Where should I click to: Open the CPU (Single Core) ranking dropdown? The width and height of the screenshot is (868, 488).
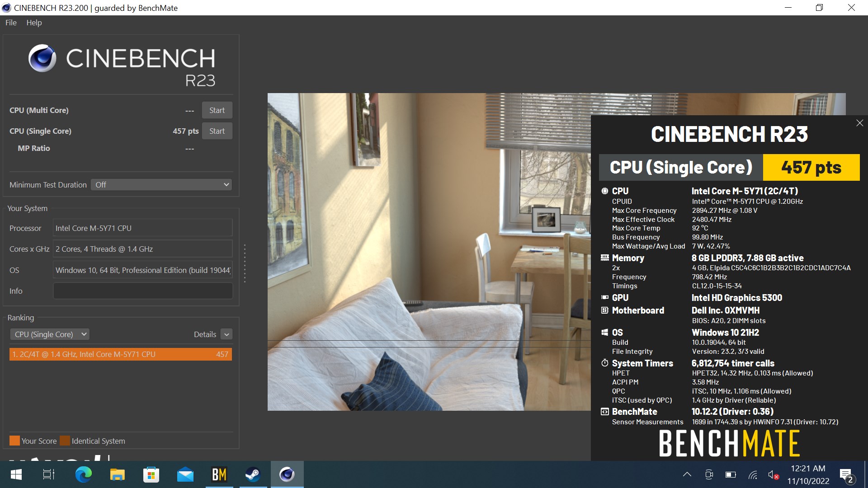(50, 334)
